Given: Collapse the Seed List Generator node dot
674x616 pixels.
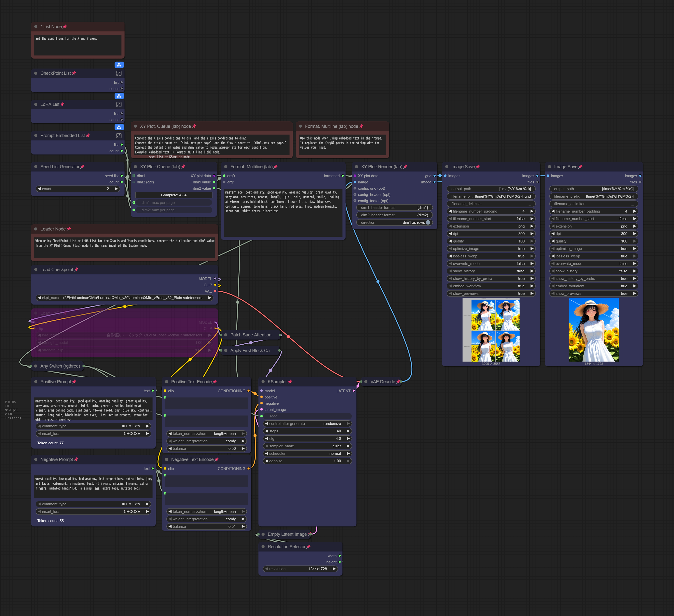Looking at the screenshot, I should [36, 166].
